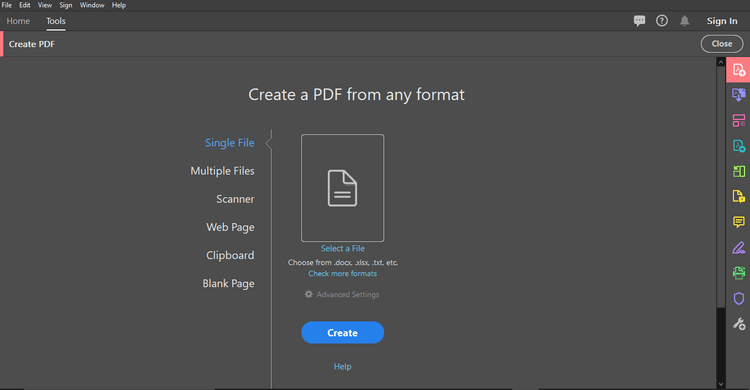Open the yellow Request Signatures icon
Screen dimensions: 750x390
coord(739,196)
